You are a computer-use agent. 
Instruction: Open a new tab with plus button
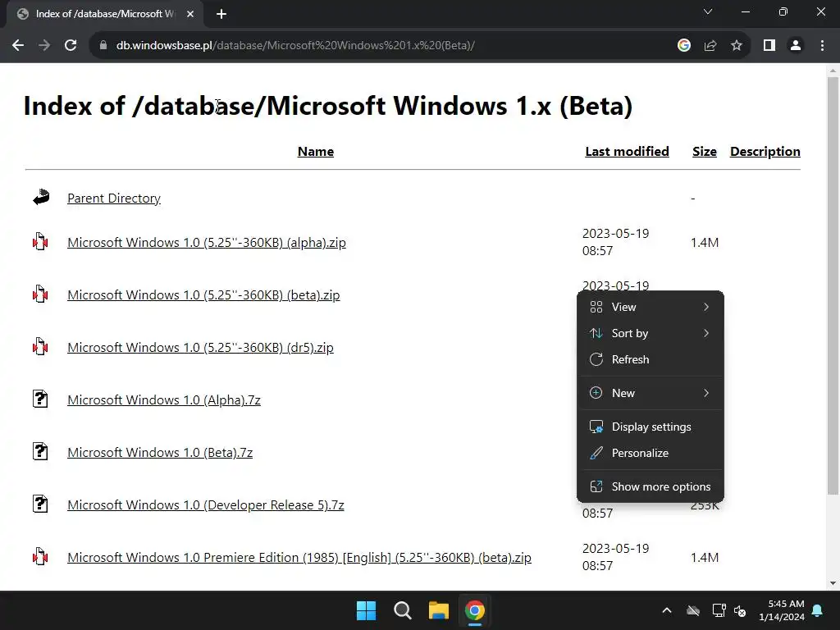(x=221, y=14)
